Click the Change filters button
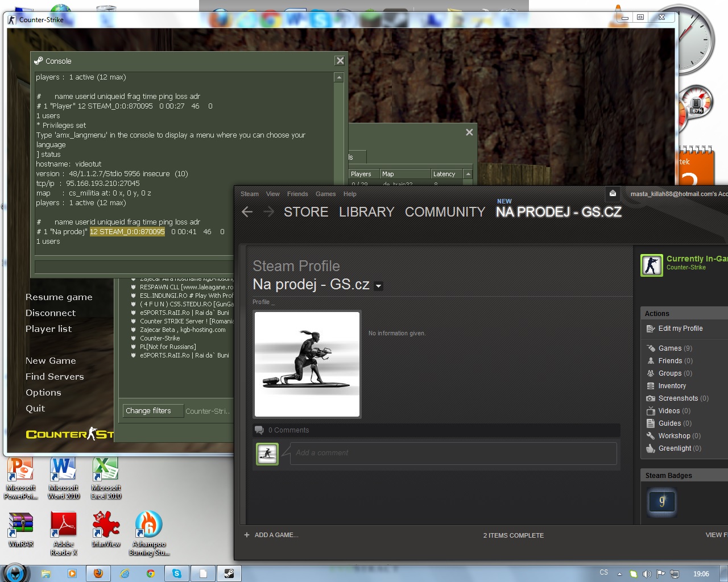 pos(148,411)
